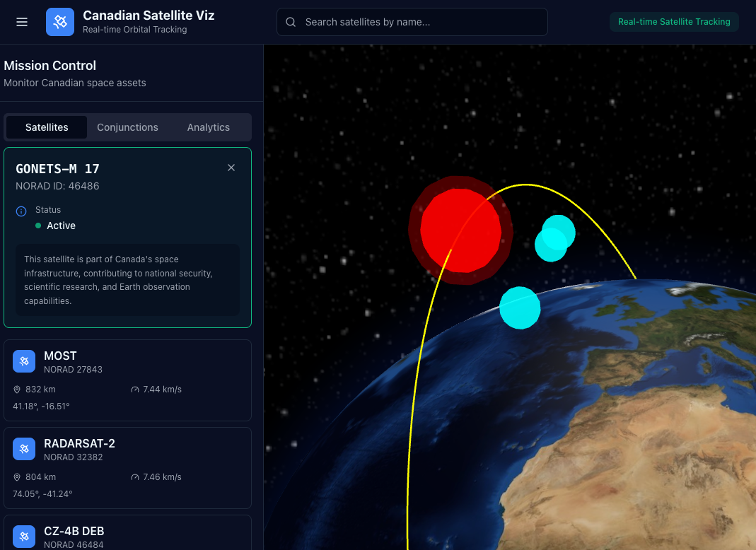Click the RADARSAT-2 speed gauge icon

[135, 477]
